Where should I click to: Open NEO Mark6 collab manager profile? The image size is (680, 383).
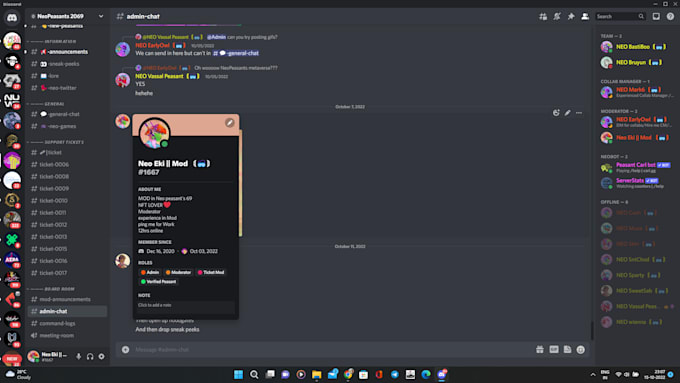coord(637,92)
